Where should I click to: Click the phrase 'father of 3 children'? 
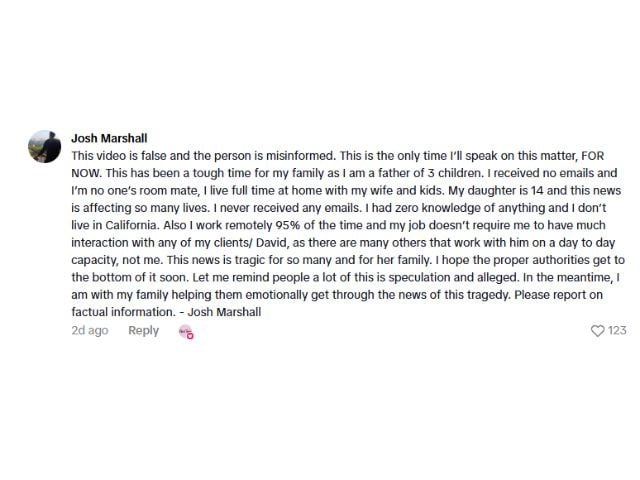pos(407,173)
